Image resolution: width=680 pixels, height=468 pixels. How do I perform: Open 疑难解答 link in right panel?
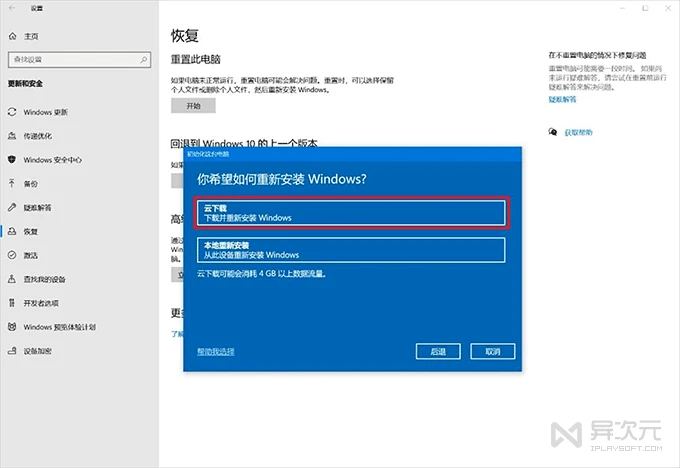(562, 99)
